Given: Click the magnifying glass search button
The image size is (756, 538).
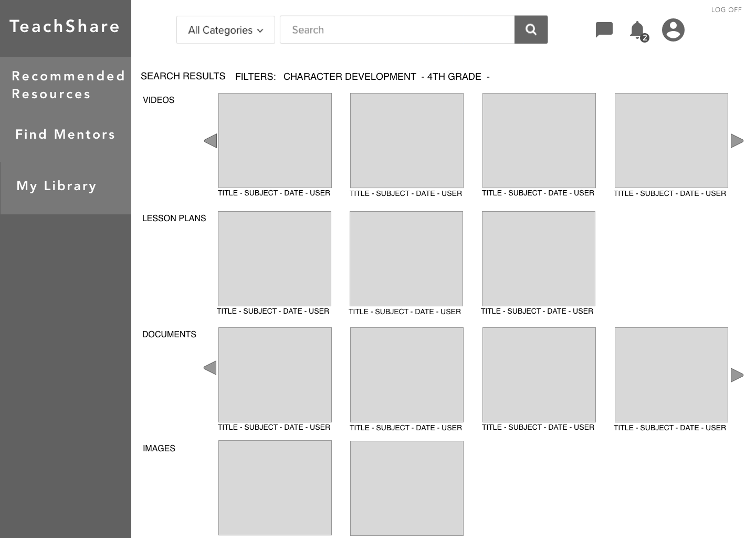Looking at the screenshot, I should [x=531, y=30].
